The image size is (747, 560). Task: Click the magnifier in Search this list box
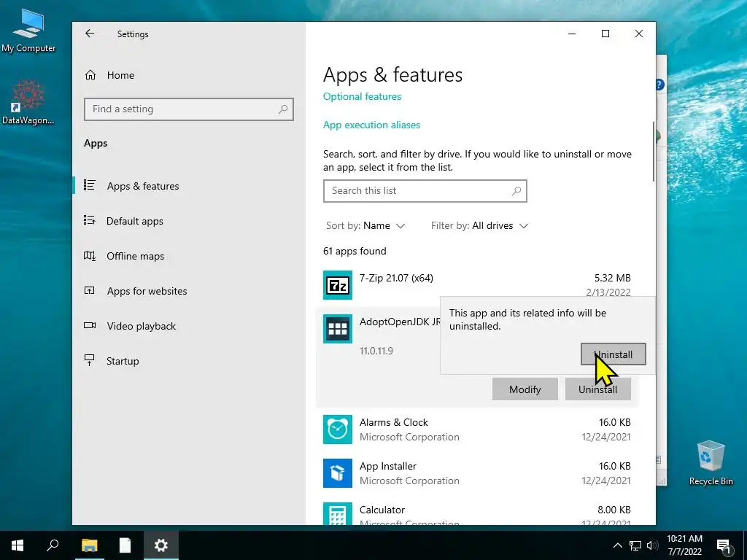pyautogui.click(x=516, y=191)
